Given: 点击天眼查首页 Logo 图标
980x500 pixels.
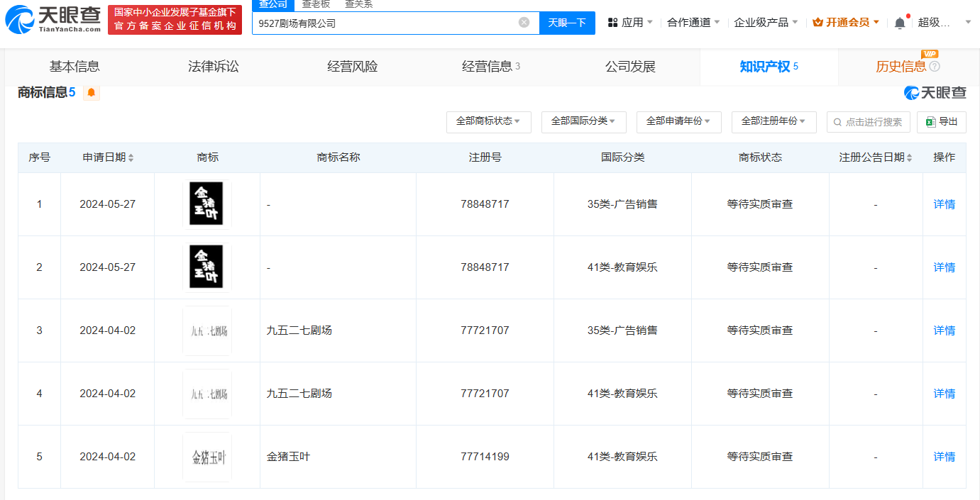Looking at the screenshot, I should point(19,18).
